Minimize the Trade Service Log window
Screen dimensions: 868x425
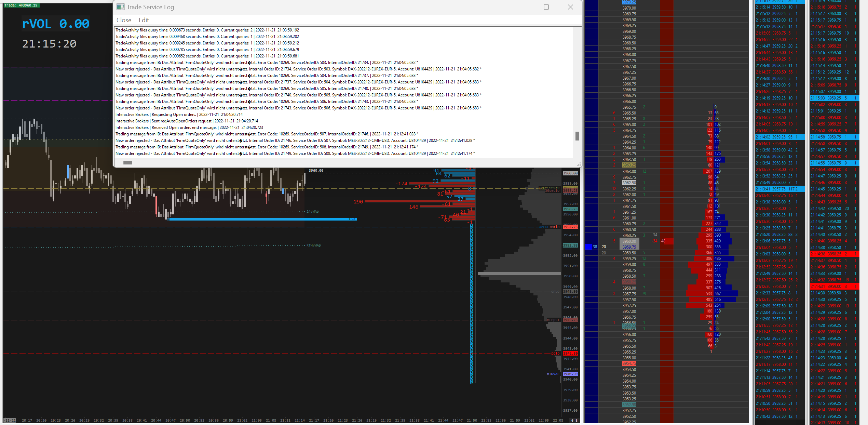[523, 7]
